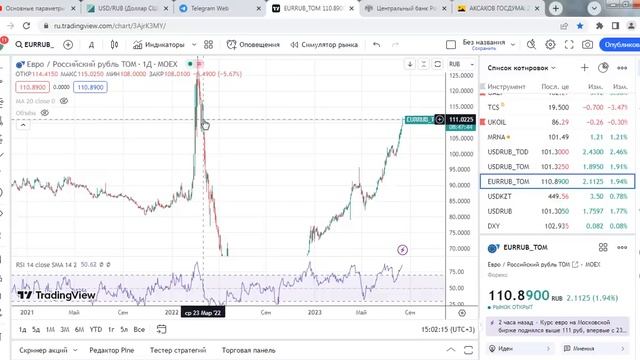
Task: Toggle visibility of the MA 20 indicator
Action: click(64, 101)
